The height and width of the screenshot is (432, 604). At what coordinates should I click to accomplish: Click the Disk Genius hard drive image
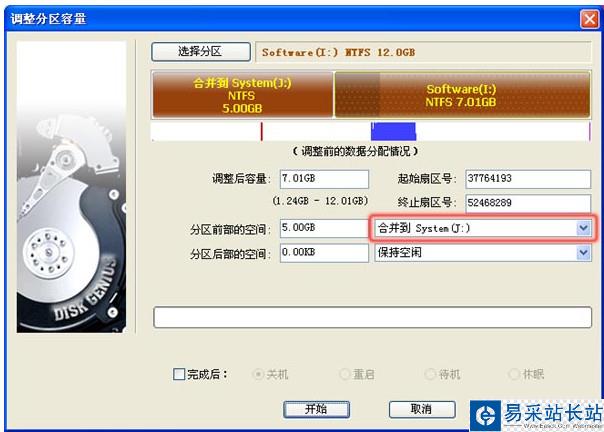(x=71, y=187)
